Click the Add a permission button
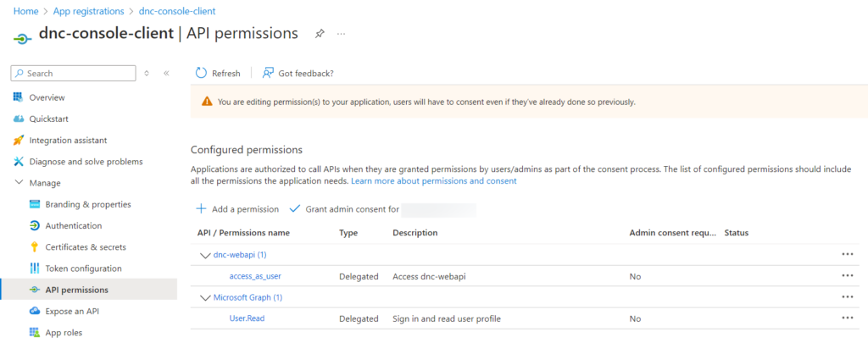The image size is (868, 343). (237, 209)
